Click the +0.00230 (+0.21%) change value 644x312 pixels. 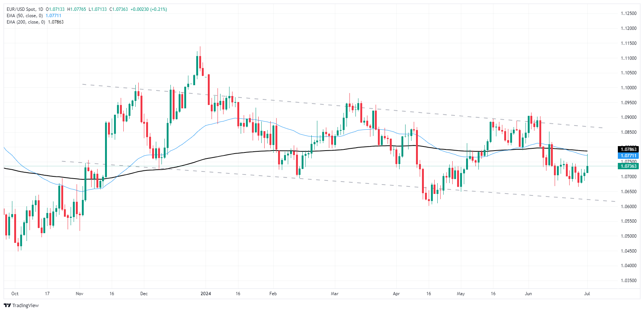tap(148, 9)
